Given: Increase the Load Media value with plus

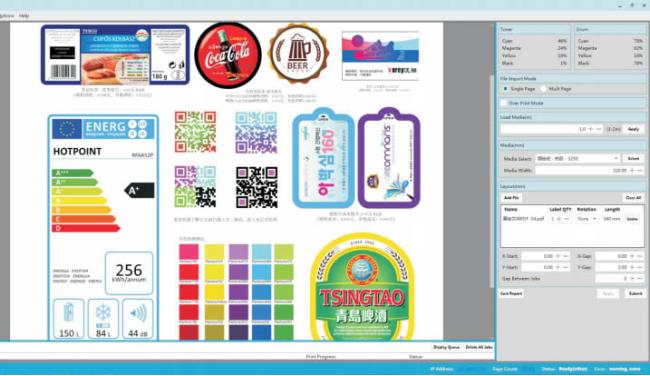Looking at the screenshot, I should tap(591, 129).
